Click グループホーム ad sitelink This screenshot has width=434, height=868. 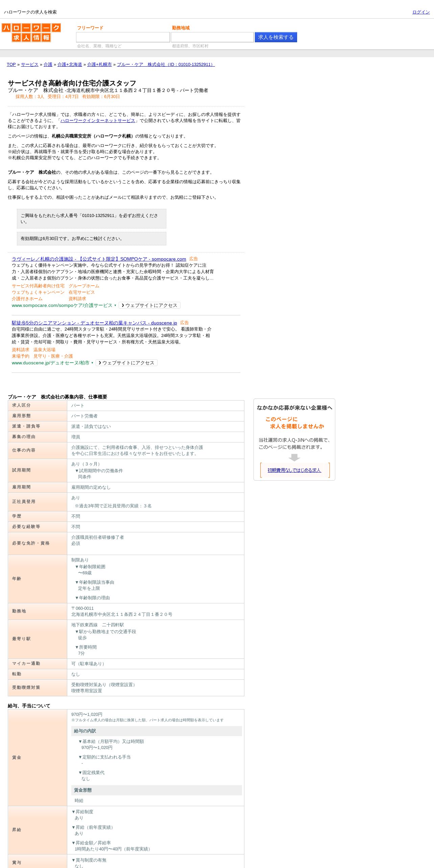(84, 286)
